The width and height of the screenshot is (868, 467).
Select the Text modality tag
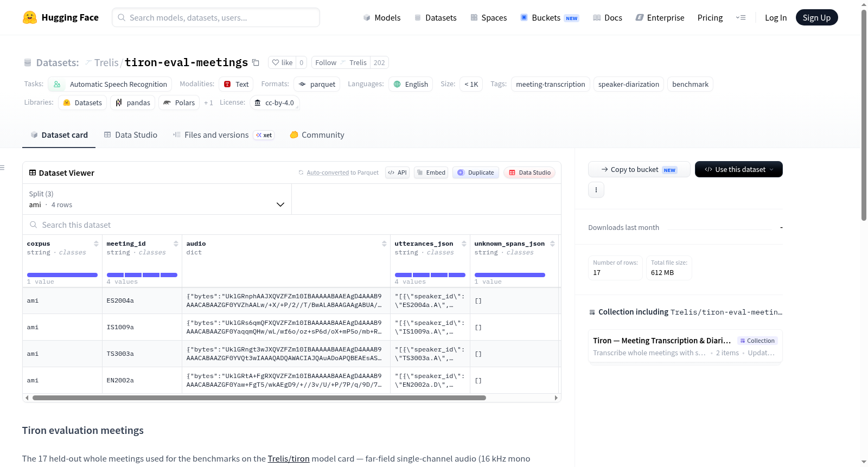click(x=236, y=84)
